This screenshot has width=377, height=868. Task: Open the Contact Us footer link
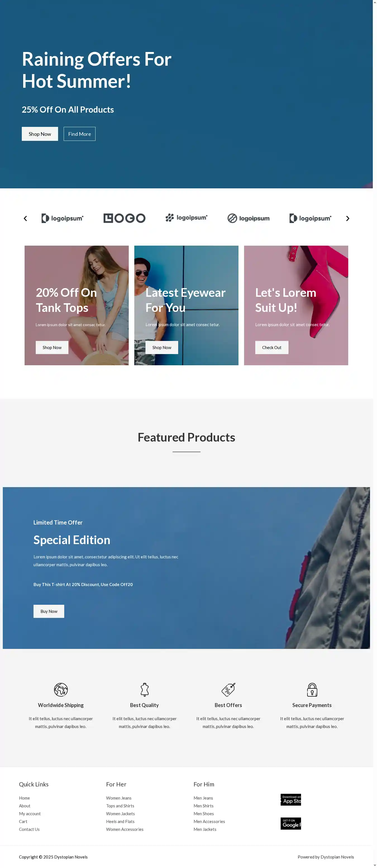[x=29, y=829]
